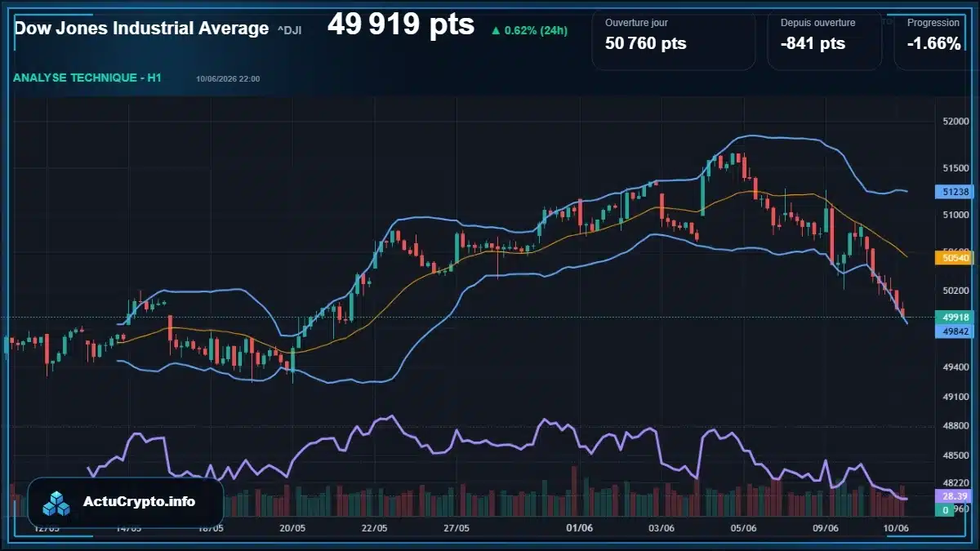The width and height of the screenshot is (980, 551).
Task: Click the 09/06 date on time axis
Action: pos(826,528)
